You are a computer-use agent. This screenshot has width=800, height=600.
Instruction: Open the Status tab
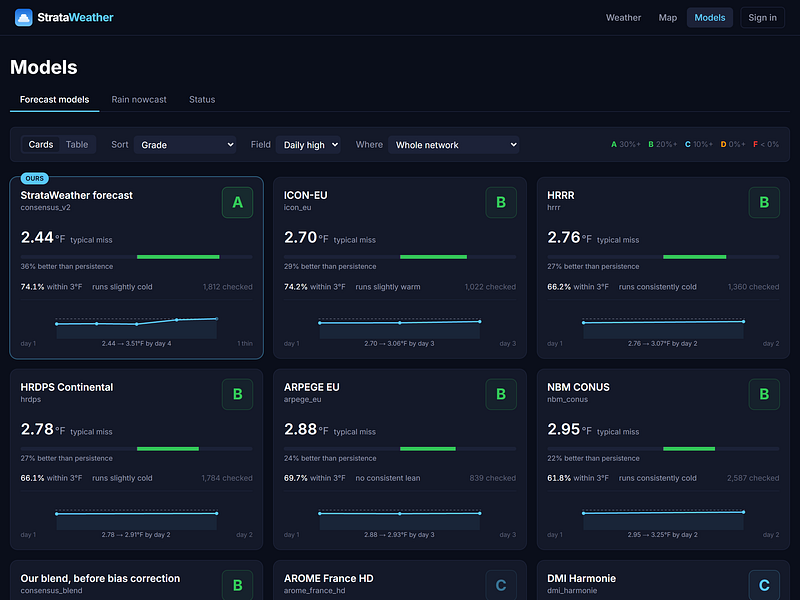pos(202,99)
